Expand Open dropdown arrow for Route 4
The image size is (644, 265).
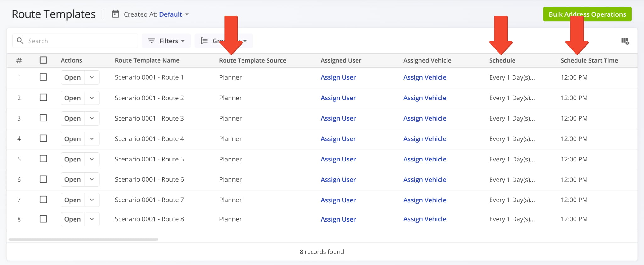(92, 139)
